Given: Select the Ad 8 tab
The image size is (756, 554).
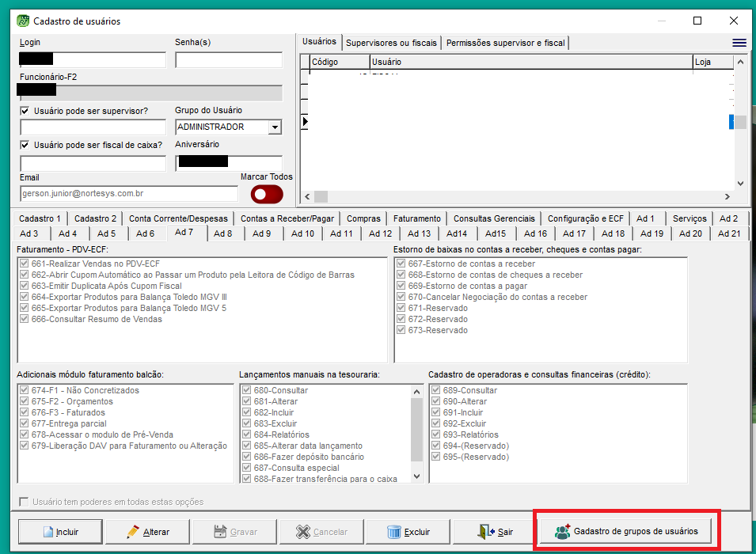Looking at the screenshot, I should point(223,233).
